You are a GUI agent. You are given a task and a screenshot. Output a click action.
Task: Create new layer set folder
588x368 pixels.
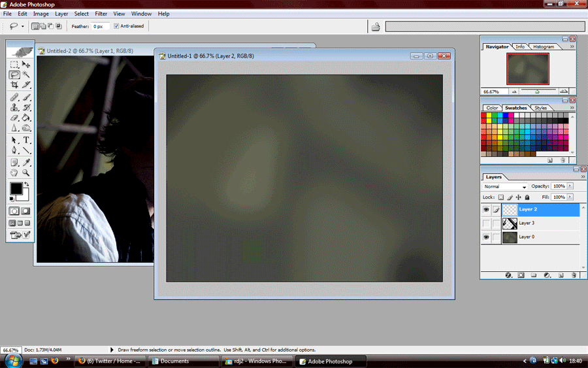tap(534, 275)
